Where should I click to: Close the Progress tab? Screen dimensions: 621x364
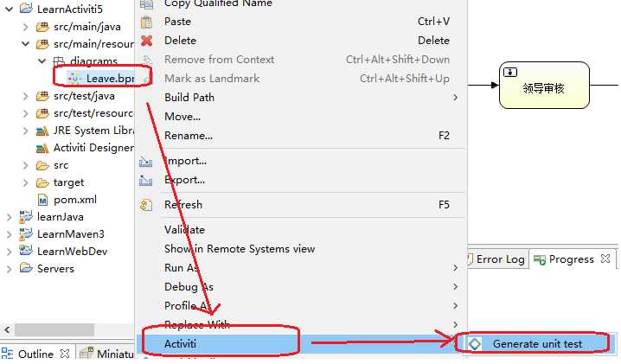point(606,259)
